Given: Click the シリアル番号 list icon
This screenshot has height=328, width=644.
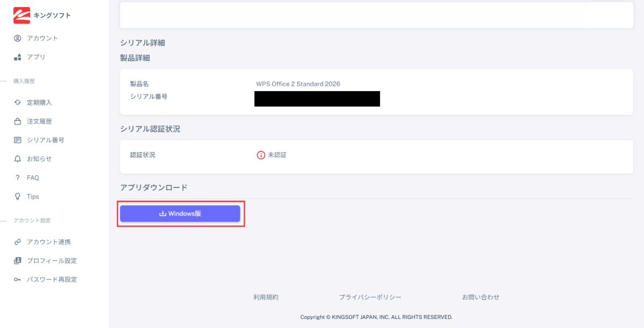Looking at the screenshot, I should [x=18, y=140].
